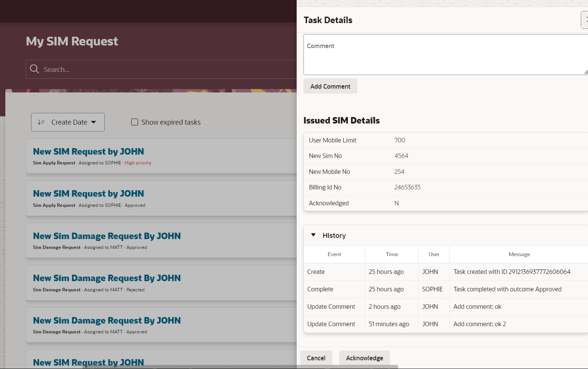Viewport: 588px width, 369px height.
Task: Click the Issued SIM Details heading
Action: click(x=341, y=120)
